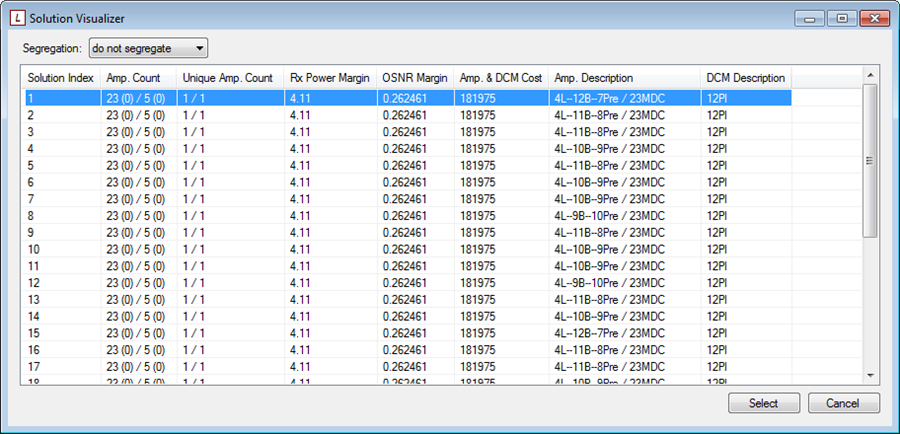Screen dimensions: 900x434
Task: Sort by Amp. & DCM Cost column header
Action: (x=501, y=78)
